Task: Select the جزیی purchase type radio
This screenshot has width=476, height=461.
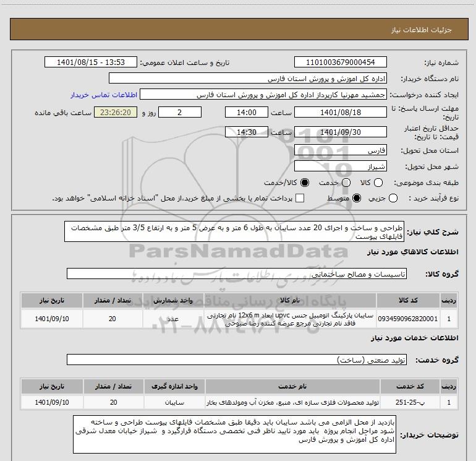Action: click(x=393, y=198)
